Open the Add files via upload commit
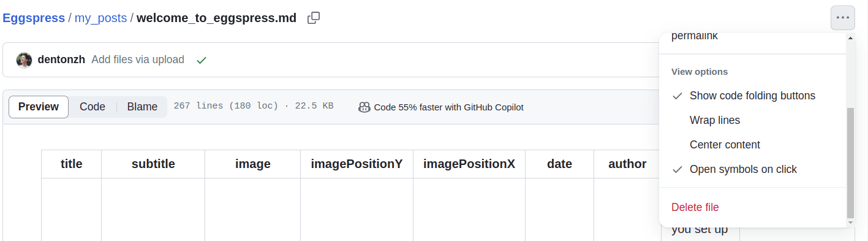Viewport: 868px width, 241px height. click(x=138, y=59)
